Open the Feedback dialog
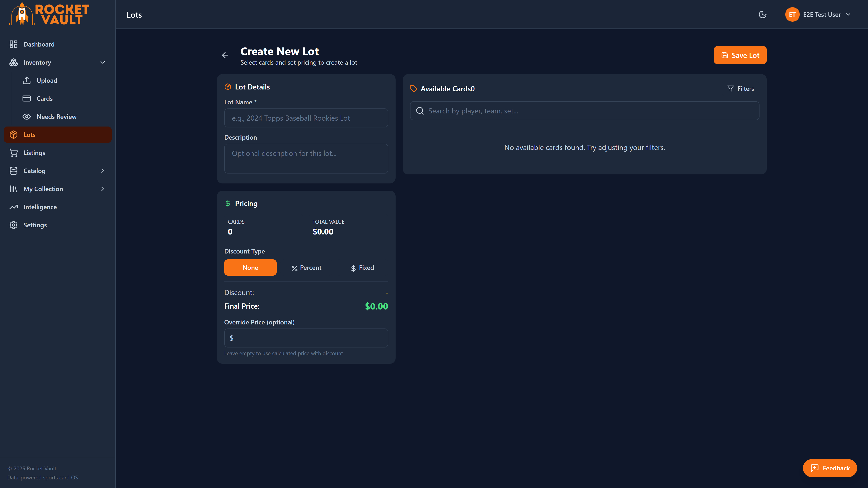The height and width of the screenshot is (488, 868). point(830,468)
